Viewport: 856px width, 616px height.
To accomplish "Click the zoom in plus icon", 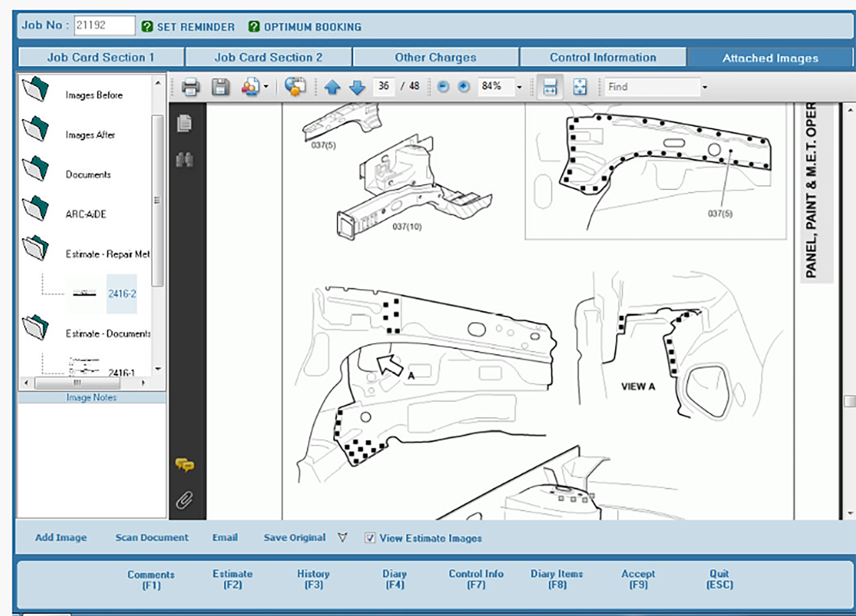I will coord(463,87).
